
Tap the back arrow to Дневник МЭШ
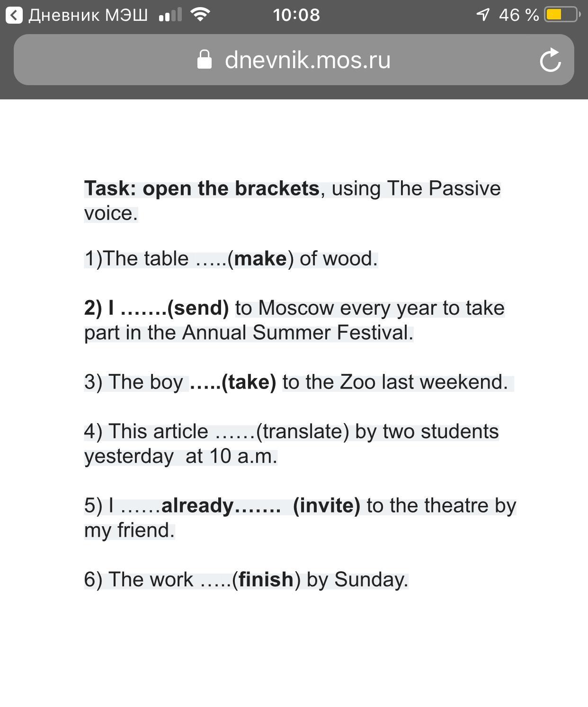(14, 15)
